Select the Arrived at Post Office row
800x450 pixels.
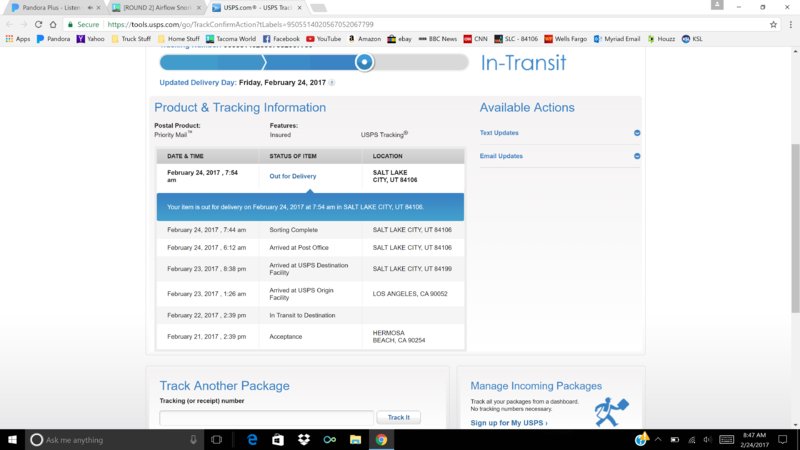[x=310, y=247]
